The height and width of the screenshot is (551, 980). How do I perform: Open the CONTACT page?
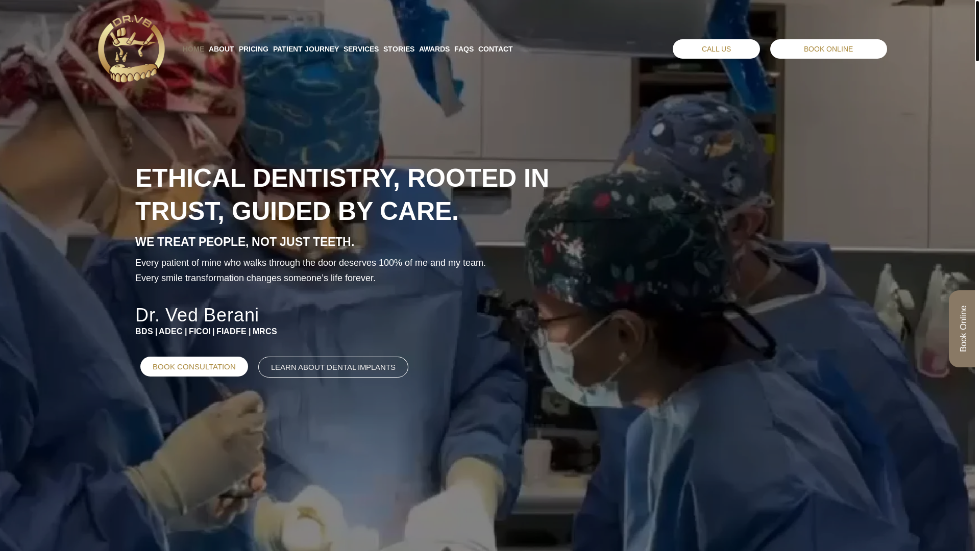pyautogui.click(x=495, y=49)
